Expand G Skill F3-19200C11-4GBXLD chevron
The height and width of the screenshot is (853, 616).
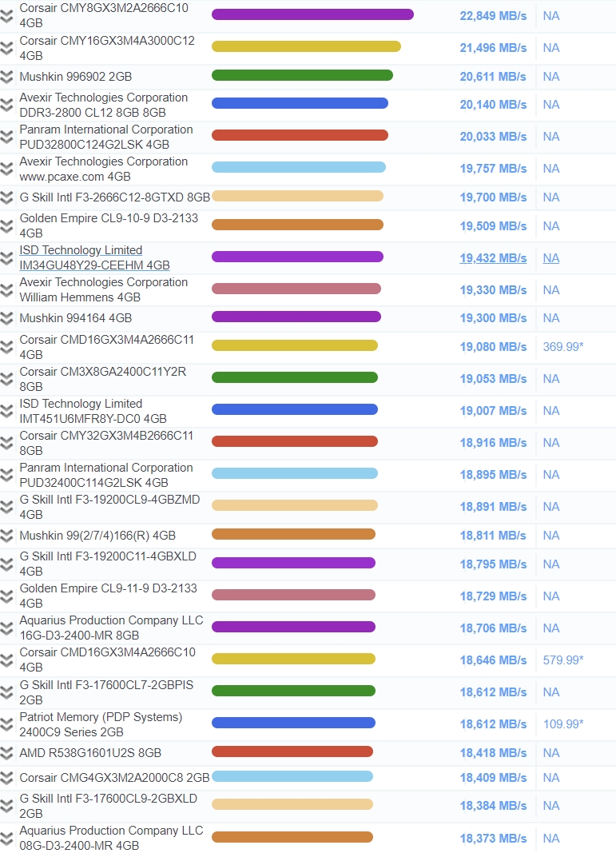click(6, 564)
